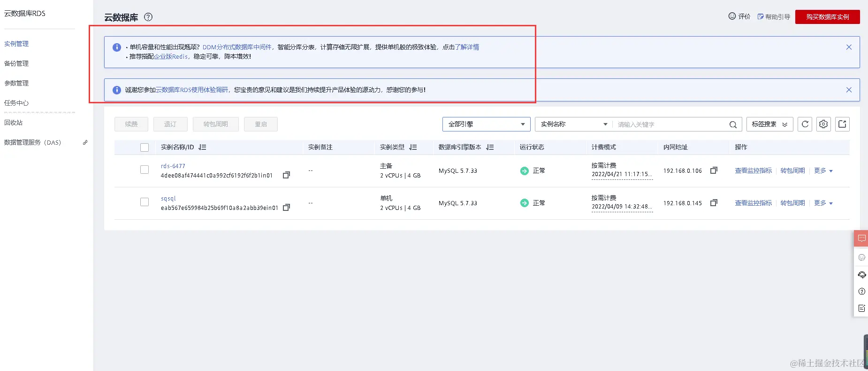Click the 评价 smiley face icon
The image size is (868, 371).
732,16
